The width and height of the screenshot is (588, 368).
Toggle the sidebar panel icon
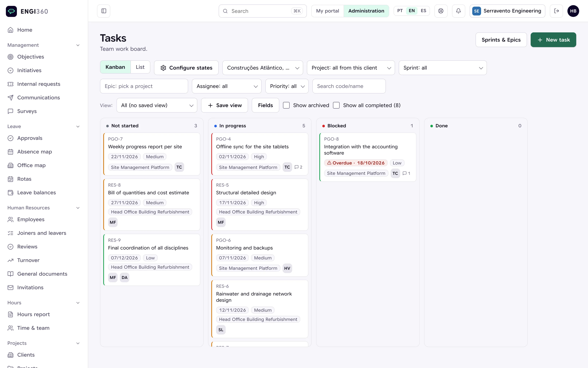coord(104,11)
